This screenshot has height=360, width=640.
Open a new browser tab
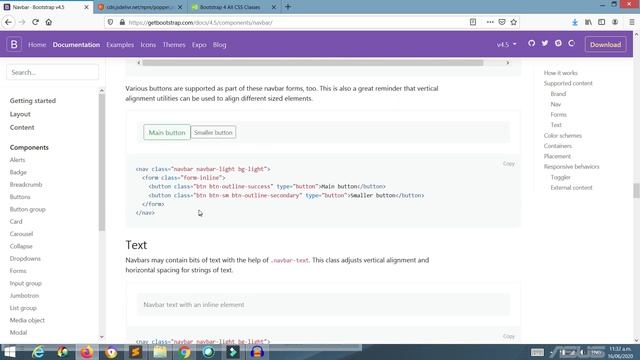[288, 7]
